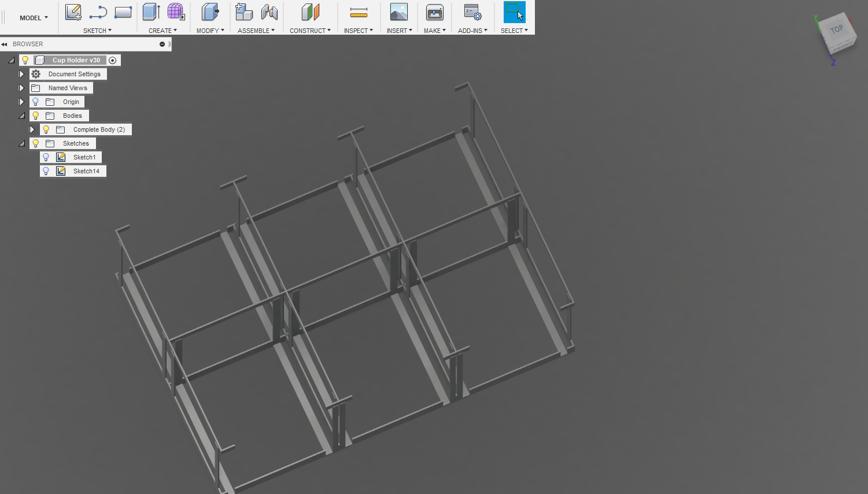Open the CREATE menu
Viewport: 868px width, 494px height.
[162, 31]
